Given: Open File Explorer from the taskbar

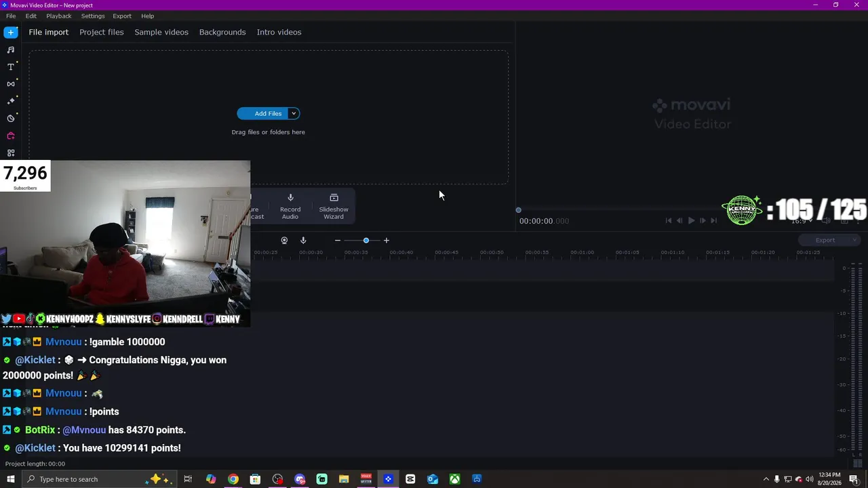Looking at the screenshot, I should click(344, 479).
